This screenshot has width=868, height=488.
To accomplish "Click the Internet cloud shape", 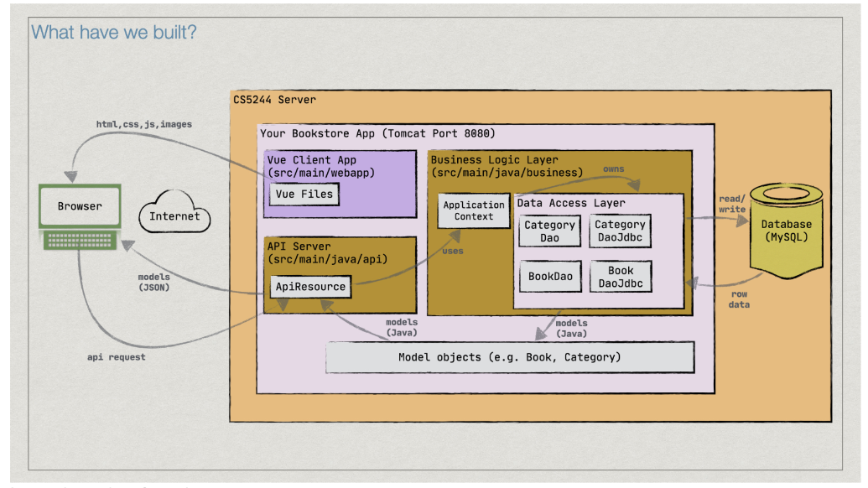I will tap(174, 212).
